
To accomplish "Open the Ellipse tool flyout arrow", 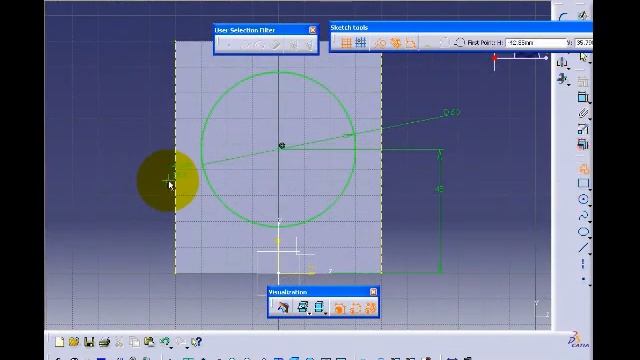I will (590, 238).
